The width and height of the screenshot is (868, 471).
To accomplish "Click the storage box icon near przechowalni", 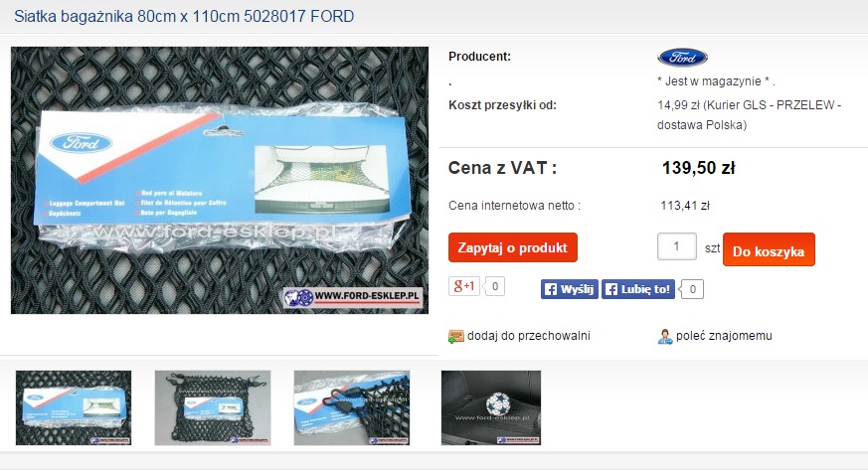I will click(x=455, y=336).
